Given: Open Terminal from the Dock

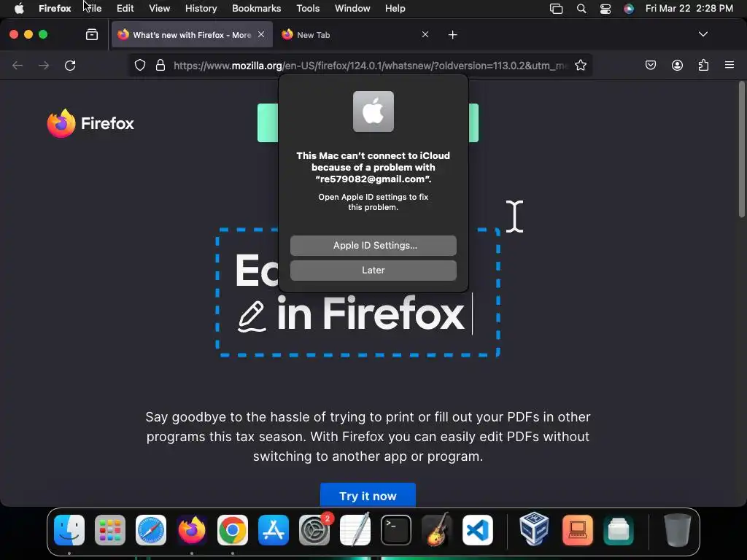Looking at the screenshot, I should click(396, 530).
